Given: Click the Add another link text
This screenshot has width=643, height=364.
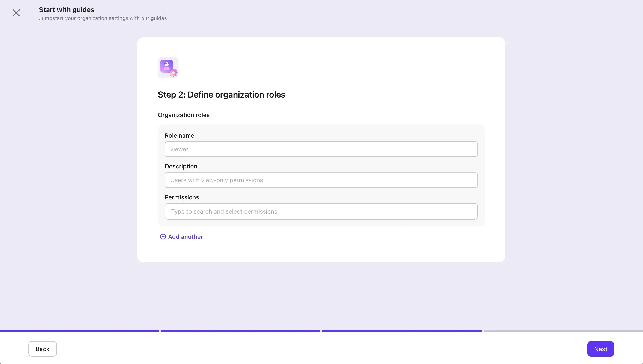Looking at the screenshot, I should point(185,237).
